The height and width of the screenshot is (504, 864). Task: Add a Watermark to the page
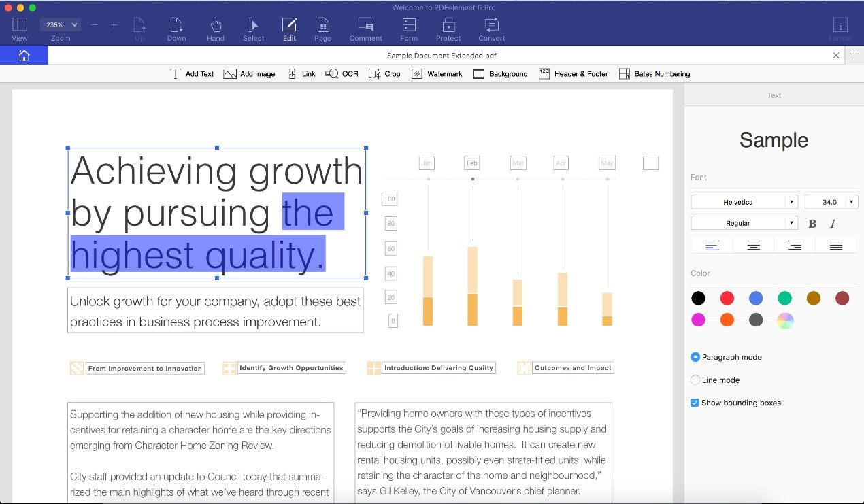[x=437, y=73]
